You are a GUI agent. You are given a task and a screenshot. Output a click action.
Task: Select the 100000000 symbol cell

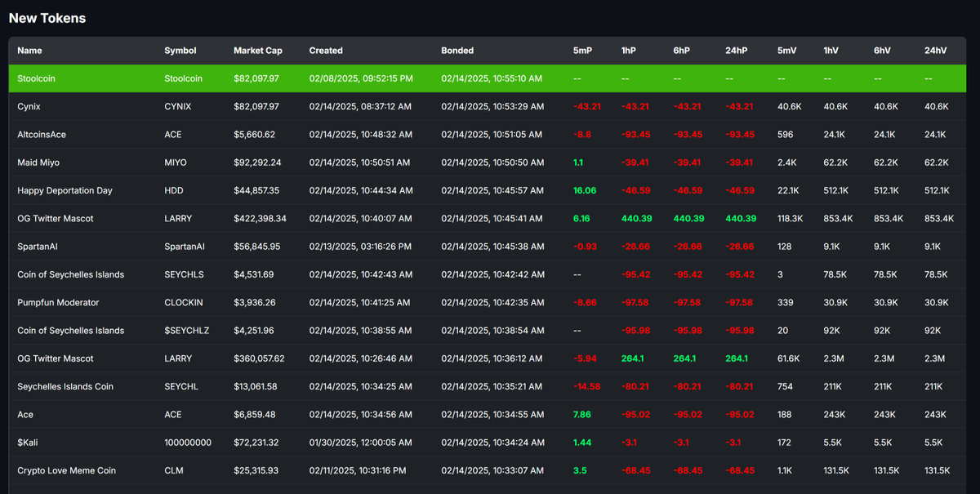click(188, 443)
